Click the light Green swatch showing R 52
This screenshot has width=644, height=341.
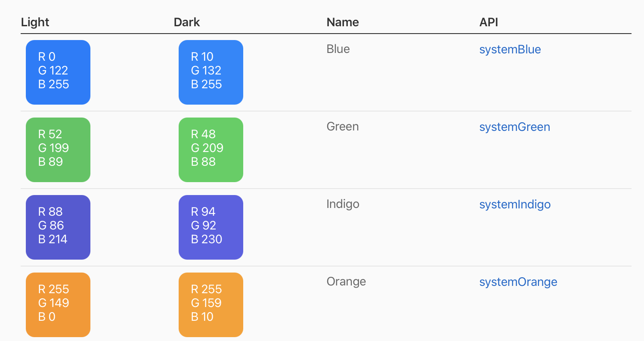(x=58, y=149)
